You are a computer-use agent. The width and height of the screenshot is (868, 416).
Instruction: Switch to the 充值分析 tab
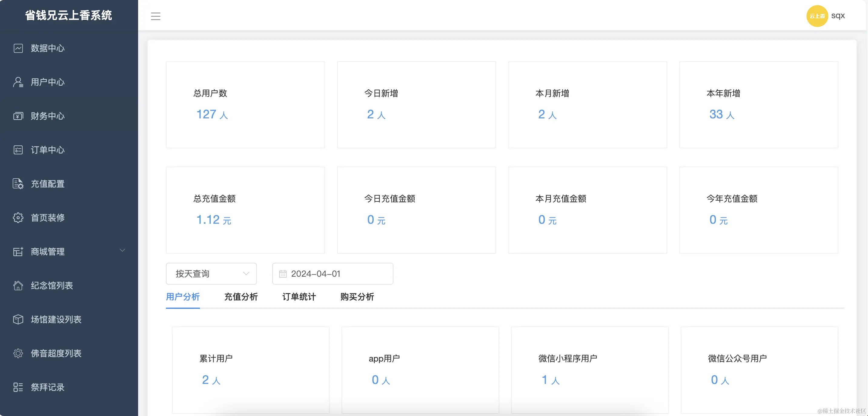tap(240, 297)
